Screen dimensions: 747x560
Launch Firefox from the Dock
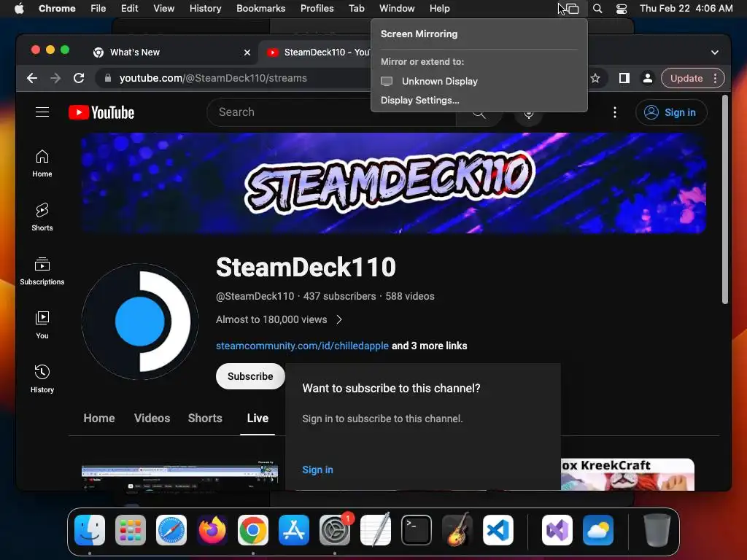point(212,530)
